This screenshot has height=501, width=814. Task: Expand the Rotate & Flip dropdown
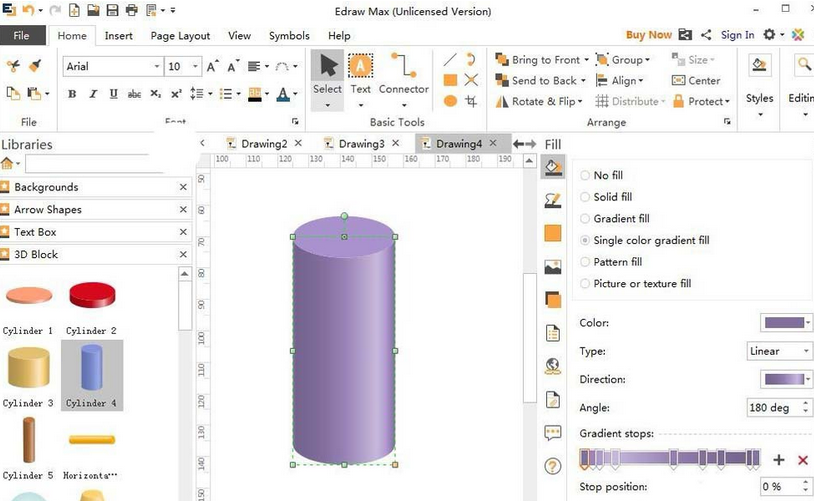pos(579,101)
